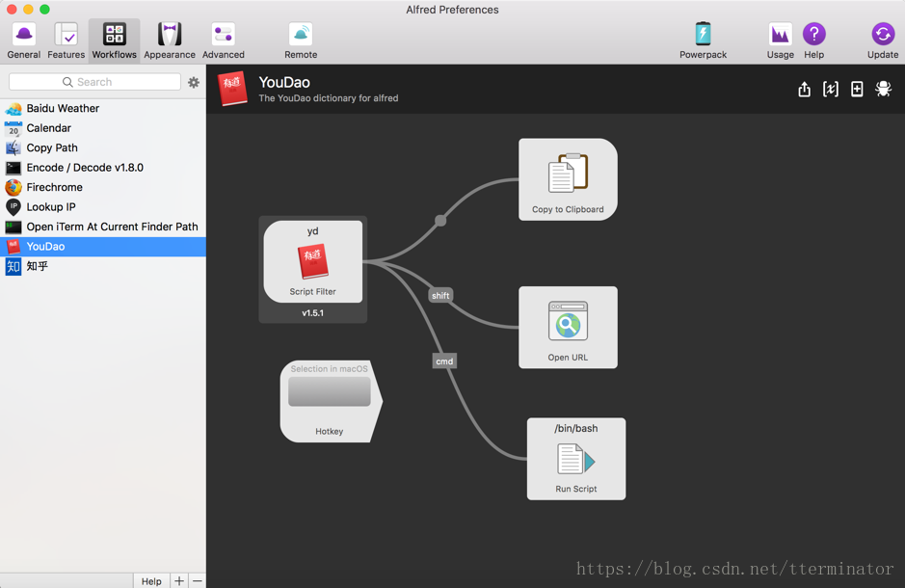Select the Firechrome workflow
905x588 pixels.
tap(103, 187)
